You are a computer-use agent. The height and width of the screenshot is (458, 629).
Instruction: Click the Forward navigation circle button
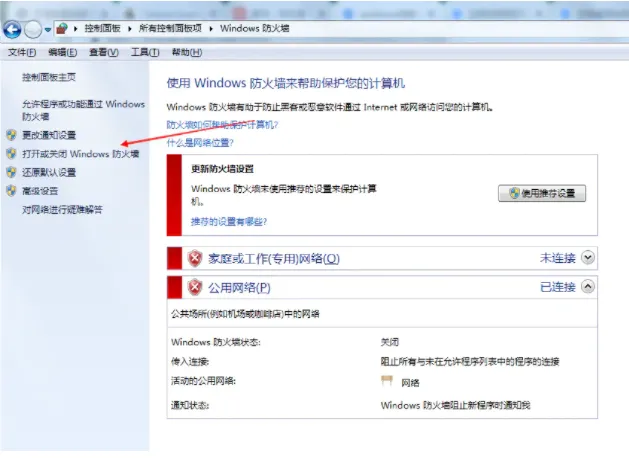33,29
